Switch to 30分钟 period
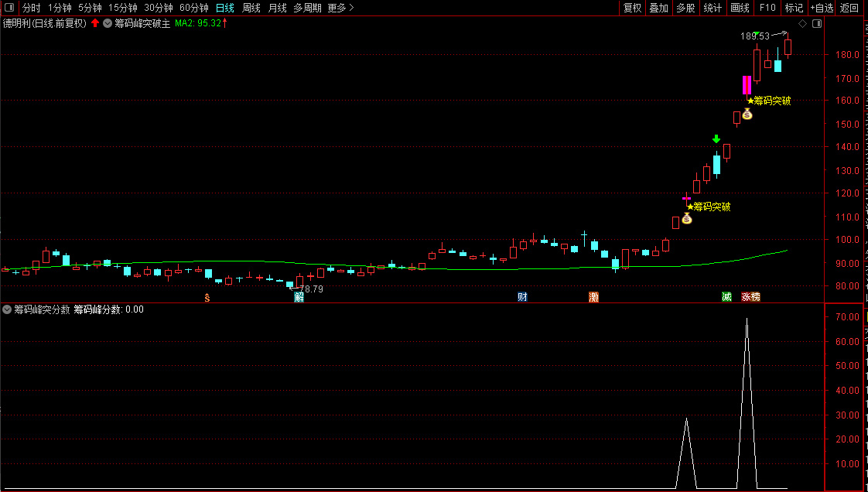 (x=159, y=8)
